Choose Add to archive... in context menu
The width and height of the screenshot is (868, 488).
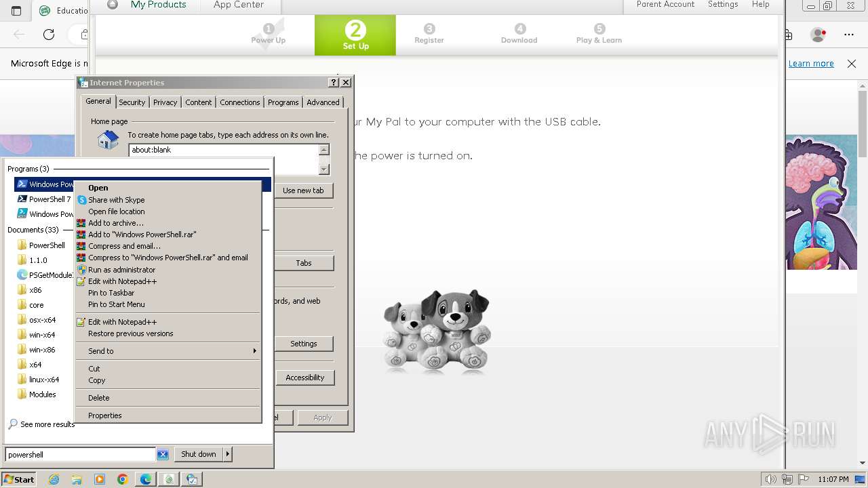(115, 223)
